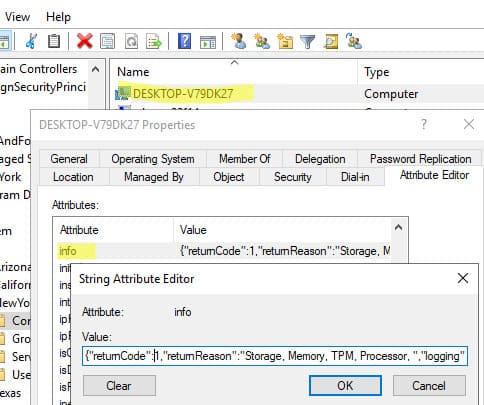
Task: Click the OK button
Action: click(x=345, y=386)
